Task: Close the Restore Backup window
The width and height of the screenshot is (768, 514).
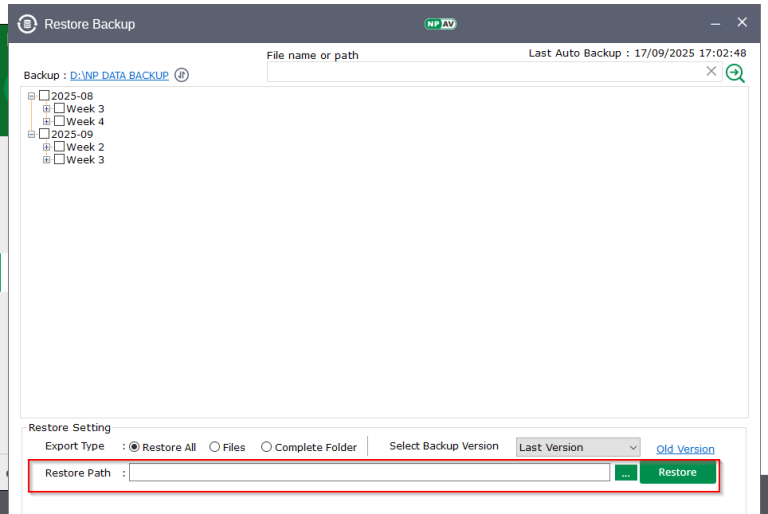Action: pos(742,22)
